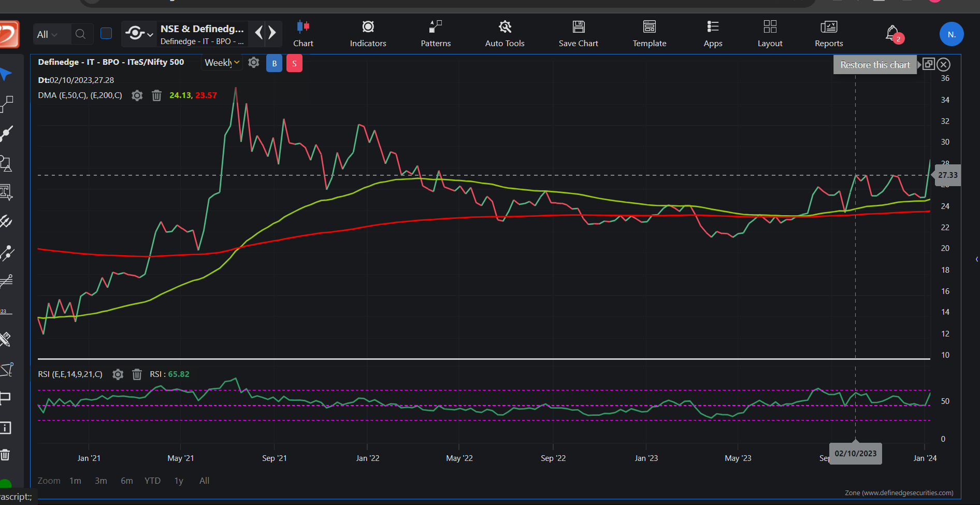The image size is (980, 505).
Task: Delete the RSI indicator
Action: (137, 374)
